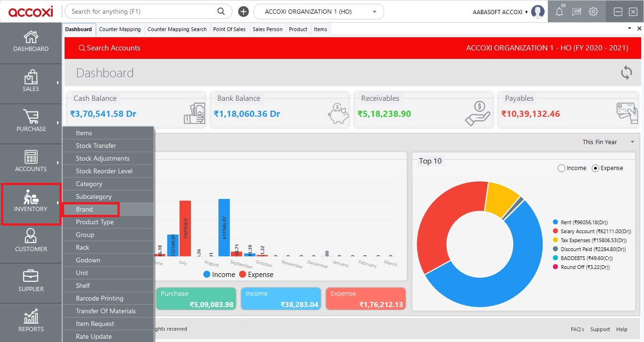Open the Customer module icon
This screenshot has height=342, width=644.
(x=31, y=236)
